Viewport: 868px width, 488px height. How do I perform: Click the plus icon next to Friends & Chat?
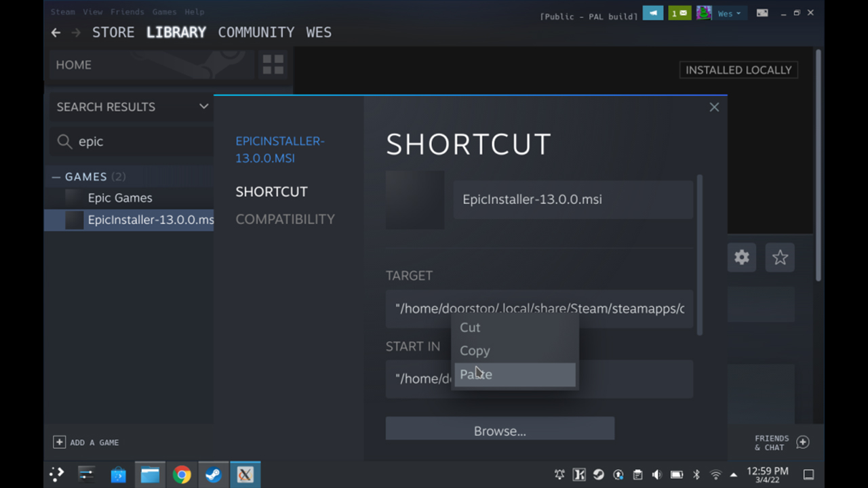click(x=803, y=442)
